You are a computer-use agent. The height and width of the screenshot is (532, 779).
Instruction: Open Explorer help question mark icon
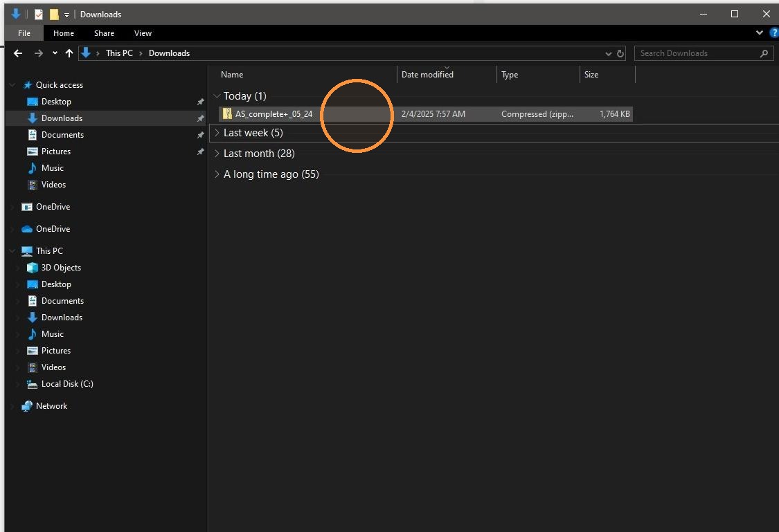(x=773, y=33)
